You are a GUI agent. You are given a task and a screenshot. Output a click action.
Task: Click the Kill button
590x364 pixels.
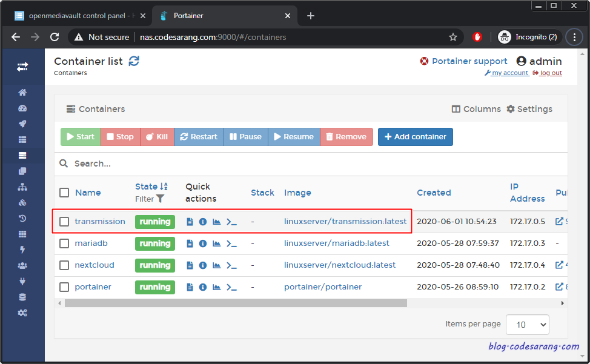(x=157, y=136)
